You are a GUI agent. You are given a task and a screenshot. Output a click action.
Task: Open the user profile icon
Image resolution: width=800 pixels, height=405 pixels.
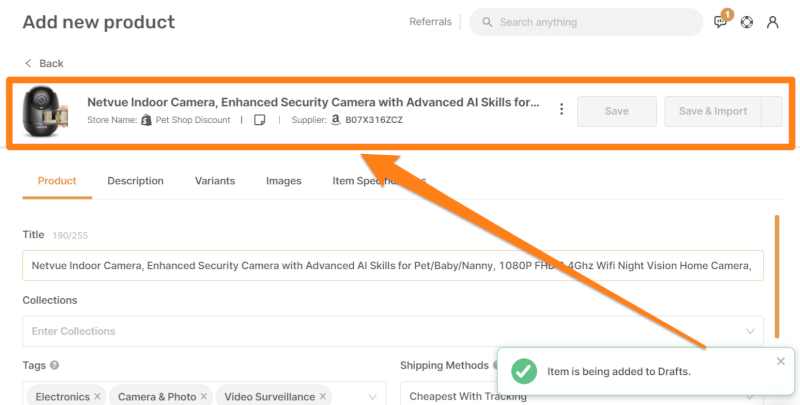pos(773,22)
